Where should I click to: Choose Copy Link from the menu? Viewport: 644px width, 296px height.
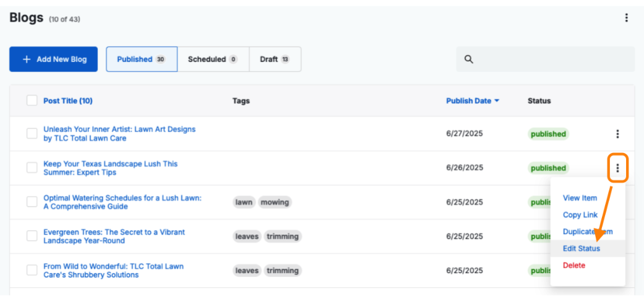tap(580, 215)
